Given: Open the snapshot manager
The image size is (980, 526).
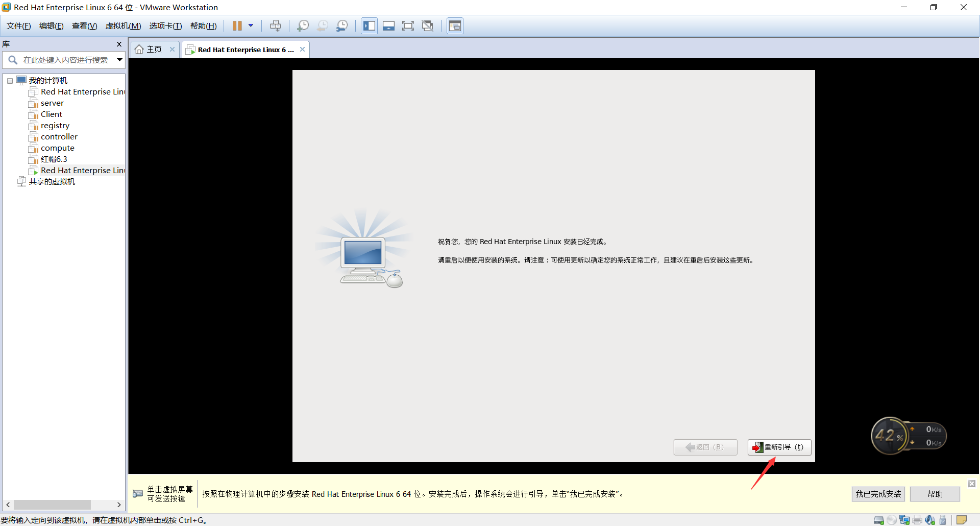Looking at the screenshot, I should 342,26.
